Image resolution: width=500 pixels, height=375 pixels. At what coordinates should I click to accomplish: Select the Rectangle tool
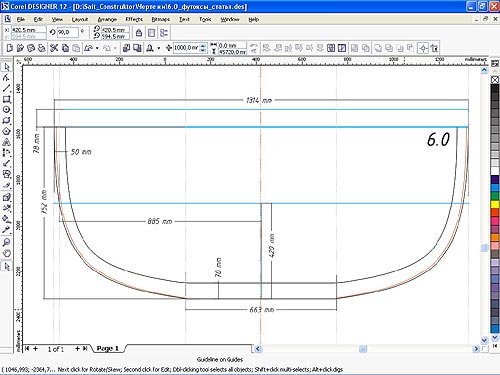point(7,99)
